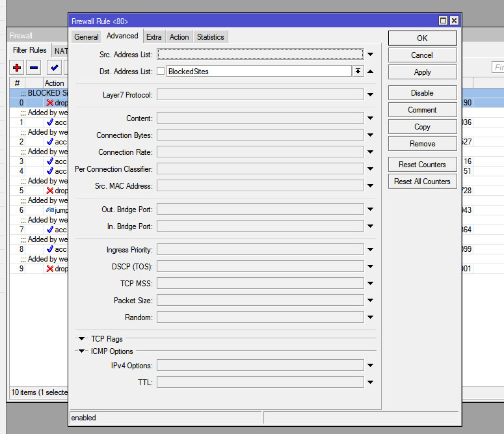Expand the TCP Flags section
The height and width of the screenshot is (434, 504).
pyautogui.click(x=82, y=339)
